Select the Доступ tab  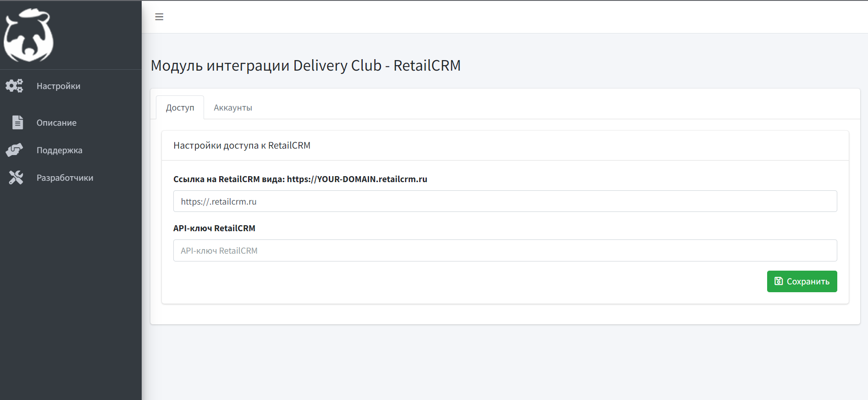(x=180, y=107)
